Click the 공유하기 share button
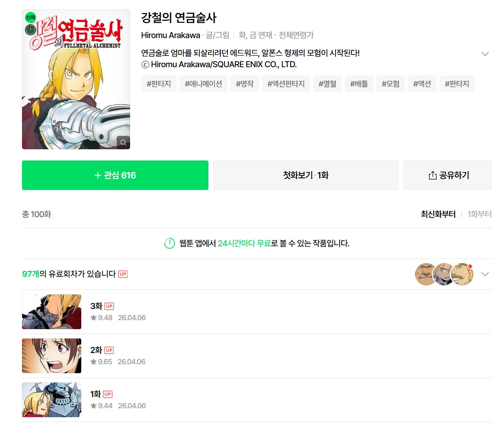 447,175
